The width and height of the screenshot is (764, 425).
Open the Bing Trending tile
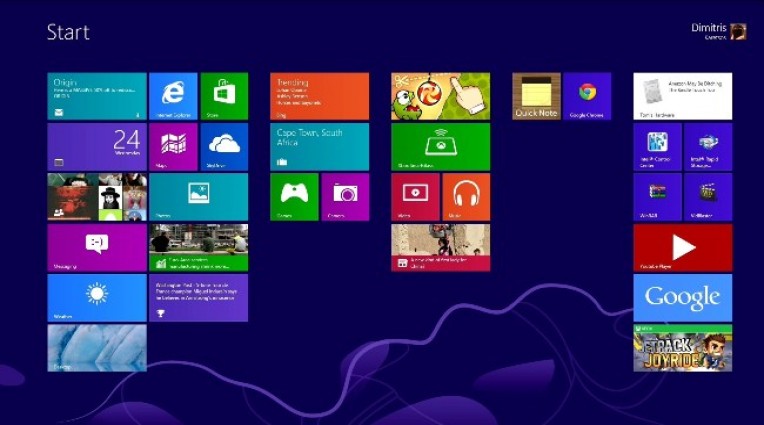click(319, 96)
